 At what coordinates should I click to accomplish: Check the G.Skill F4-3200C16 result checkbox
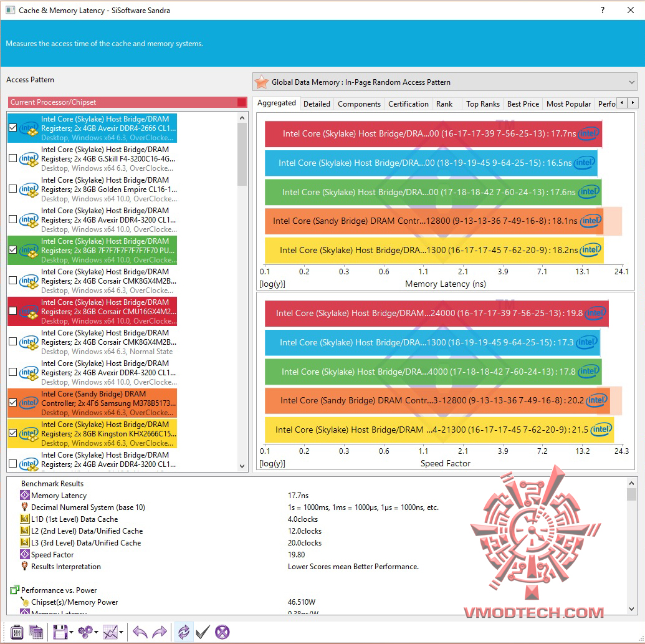point(12,158)
